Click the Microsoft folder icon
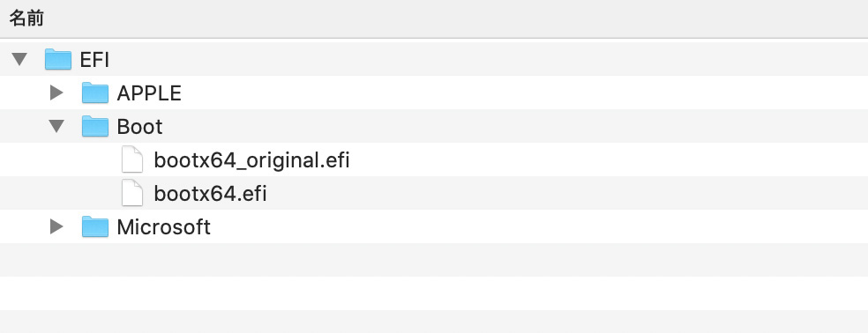The height and width of the screenshot is (333, 868). pyautogui.click(x=95, y=226)
